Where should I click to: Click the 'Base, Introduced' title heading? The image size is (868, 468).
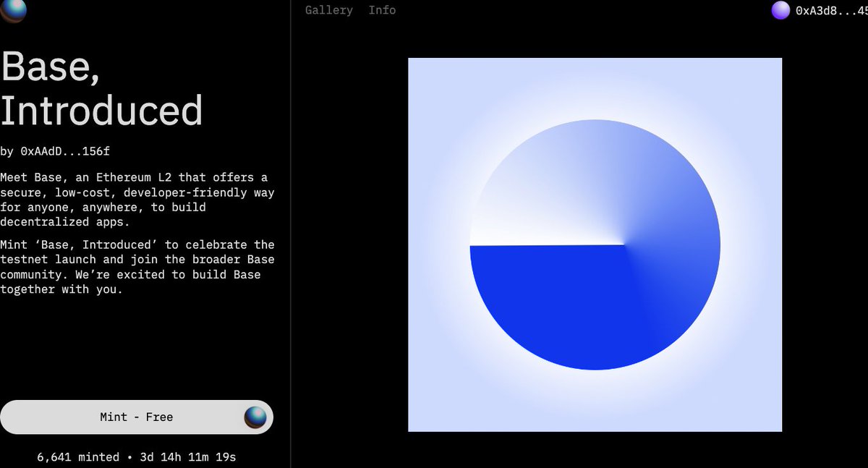[x=101, y=89]
